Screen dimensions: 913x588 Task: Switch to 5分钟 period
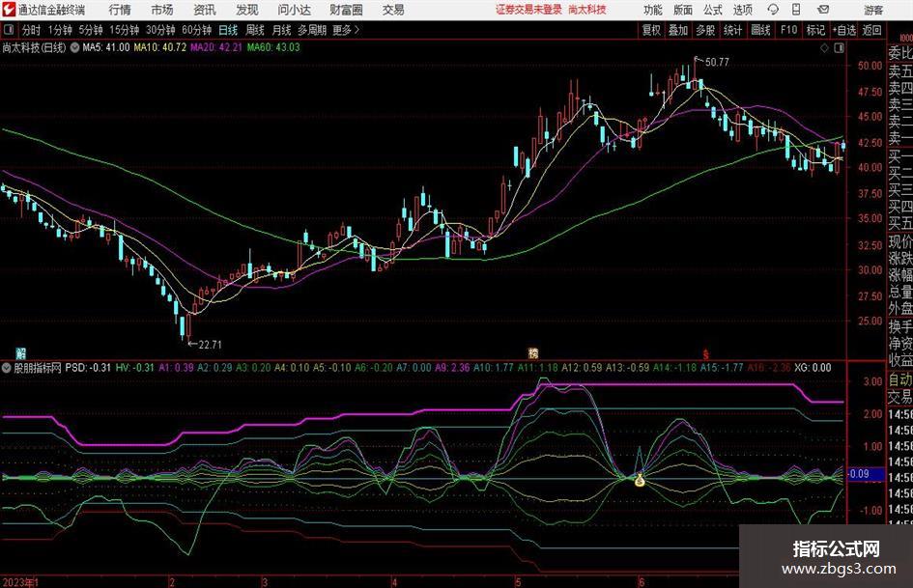coord(90,30)
